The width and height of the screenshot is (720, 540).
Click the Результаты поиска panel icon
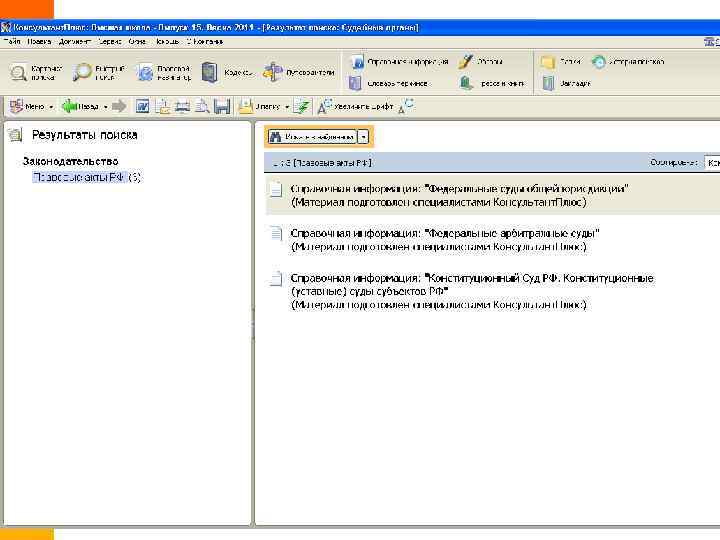click(x=15, y=135)
